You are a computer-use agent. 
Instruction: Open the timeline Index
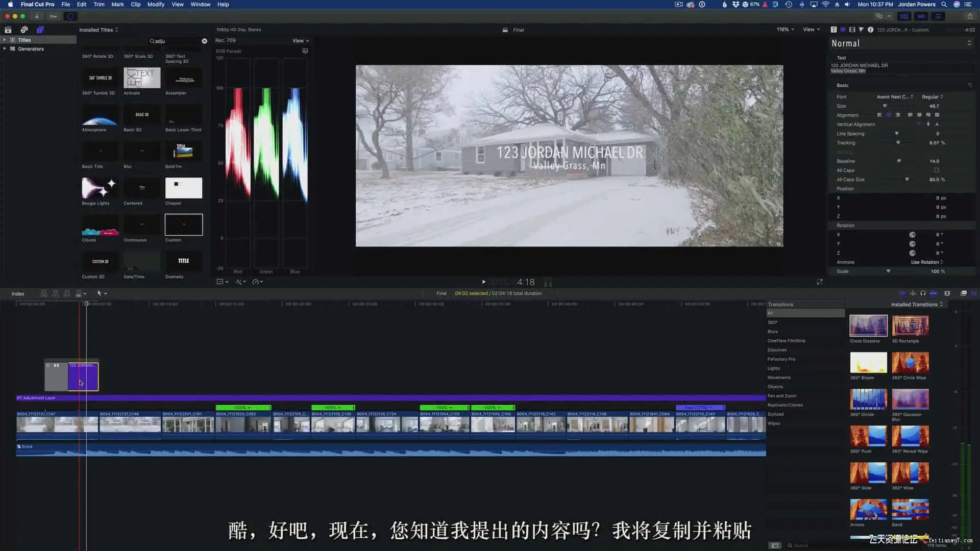(x=18, y=294)
